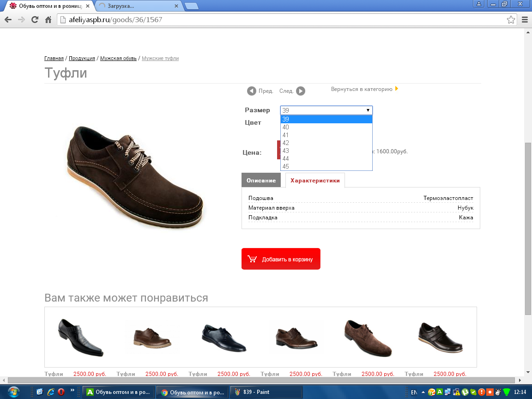Choose size 42 in the dropdown list
Screen dimensions: 532x399
(326, 143)
